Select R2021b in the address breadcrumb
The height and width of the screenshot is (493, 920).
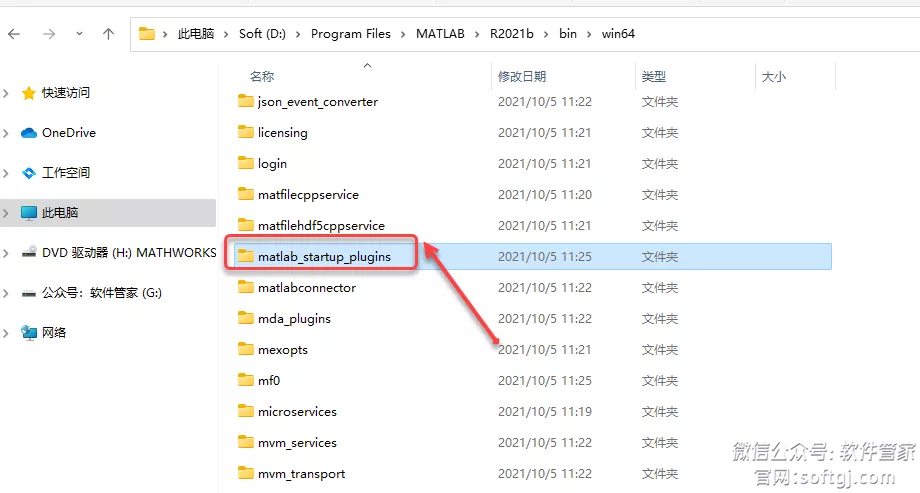[x=512, y=34]
